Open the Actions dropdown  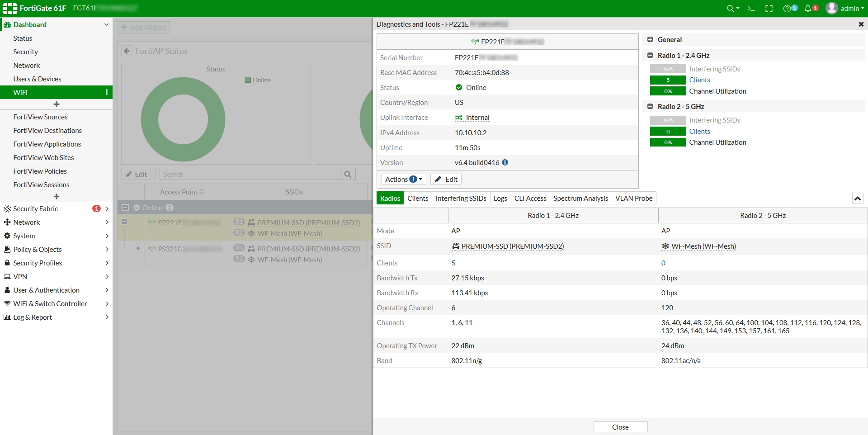[403, 179]
